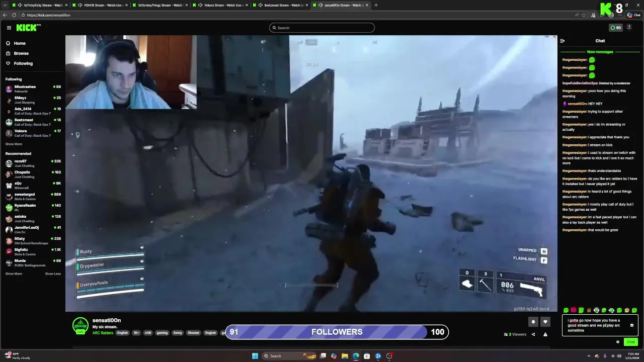Screen dimensions: 644x362
Task: Open sweatergxd channel in Recommended
Action: pyautogui.click(x=32, y=197)
